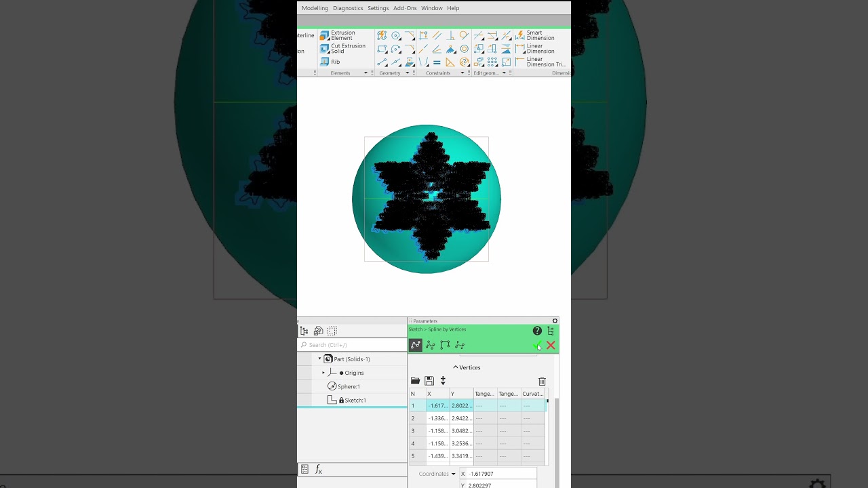Collapse the Part (Solids-1) tree node
Screen dimensions: 868x488
[319, 359]
